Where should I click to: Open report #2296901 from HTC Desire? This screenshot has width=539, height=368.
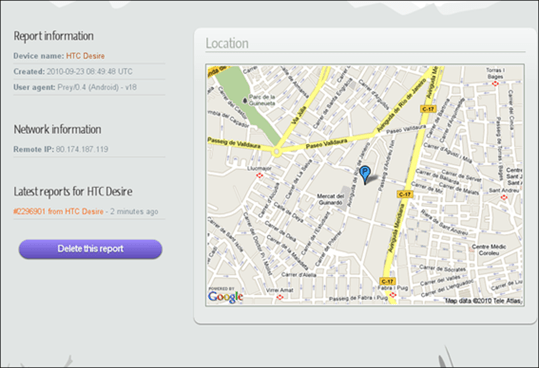pyautogui.click(x=58, y=211)
